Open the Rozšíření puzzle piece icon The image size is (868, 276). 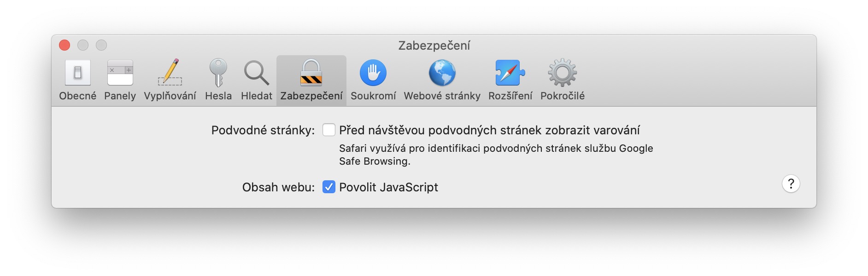[510, 73]
